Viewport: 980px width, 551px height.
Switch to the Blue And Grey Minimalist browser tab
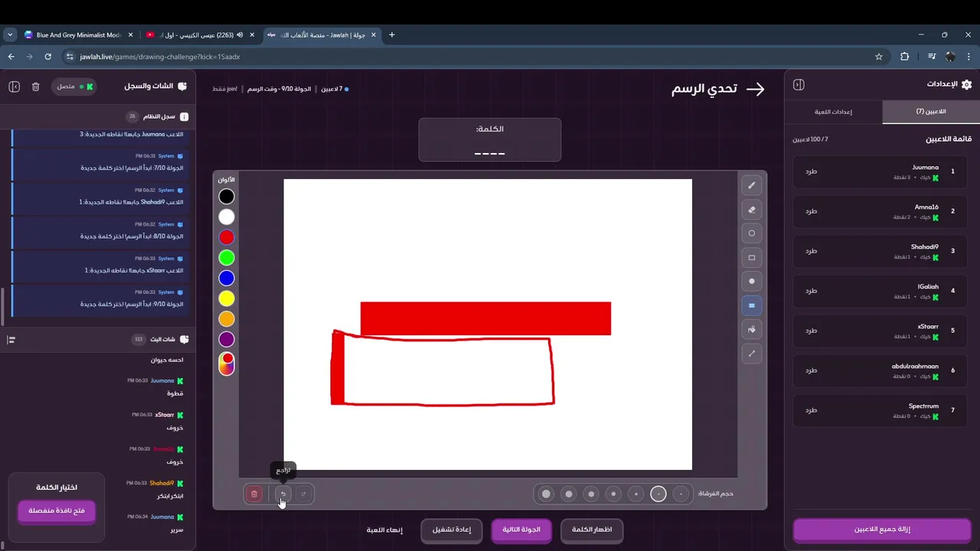tap(79, 34)
